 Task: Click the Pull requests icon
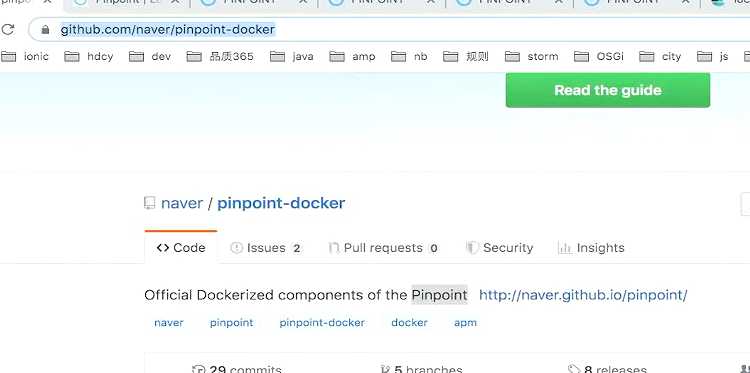[x=333, y=248]
